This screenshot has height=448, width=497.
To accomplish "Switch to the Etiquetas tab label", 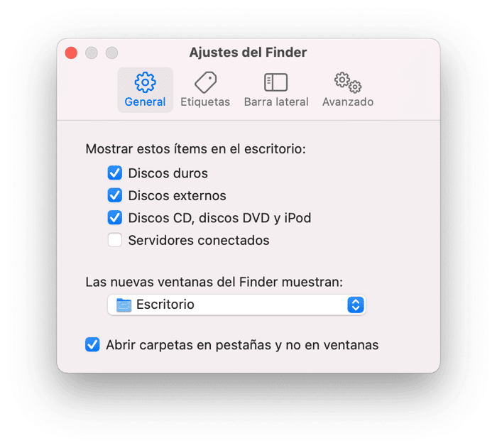I will click(205, 102).
